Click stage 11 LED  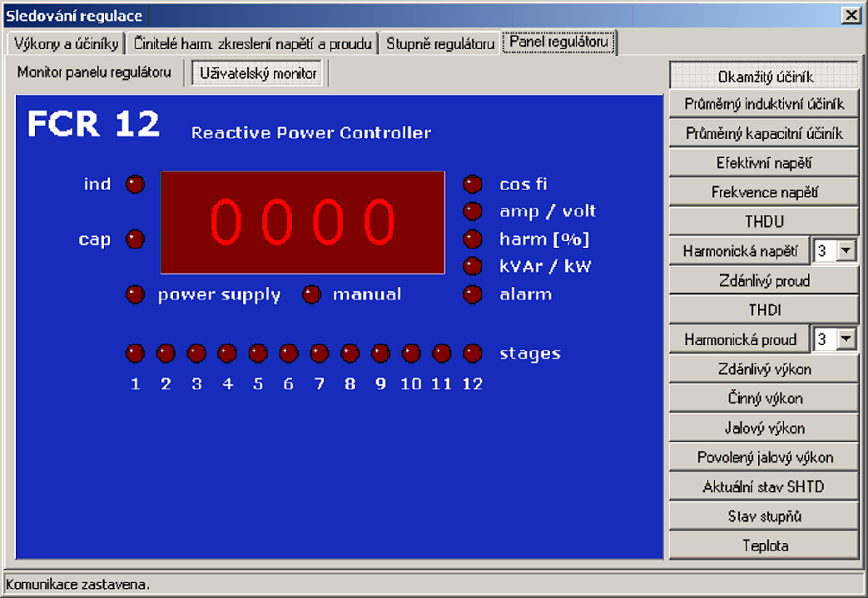point(442,353)
